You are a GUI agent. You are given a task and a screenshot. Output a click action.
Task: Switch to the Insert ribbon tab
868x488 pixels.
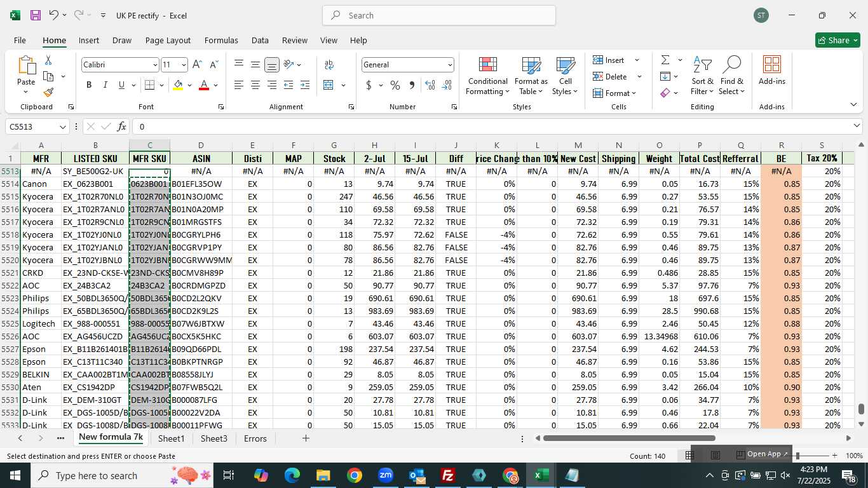89,40
